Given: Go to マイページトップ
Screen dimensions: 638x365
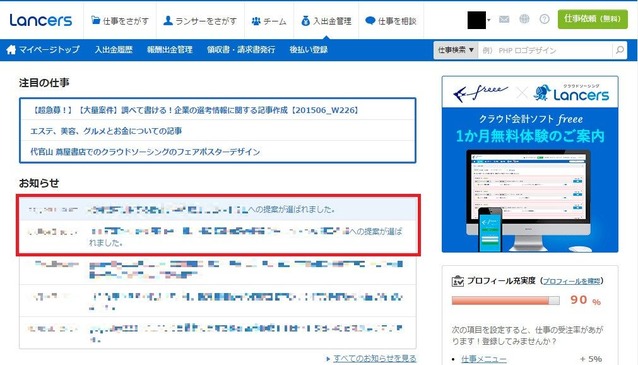Looking at the screenshot, I should [x=49, y=50].
